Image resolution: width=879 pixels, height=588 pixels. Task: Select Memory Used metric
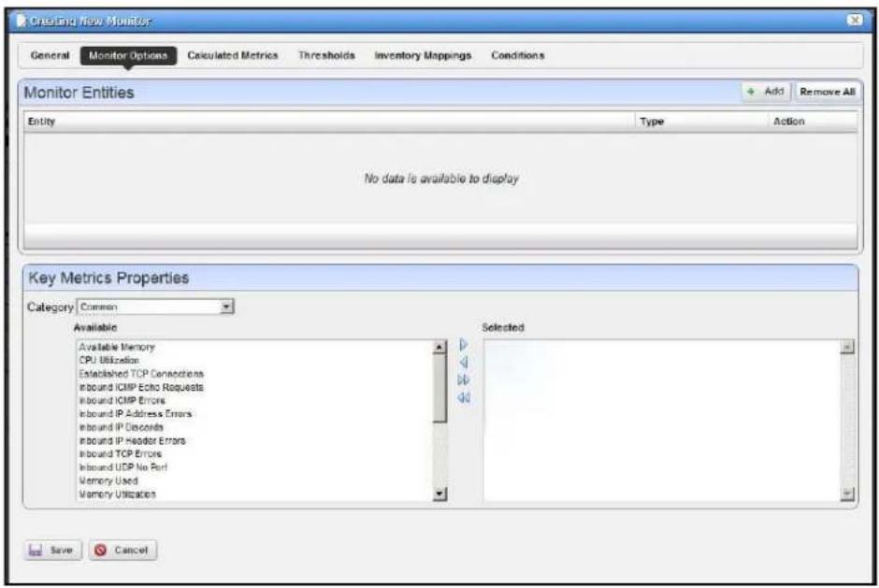pos(108,480)
